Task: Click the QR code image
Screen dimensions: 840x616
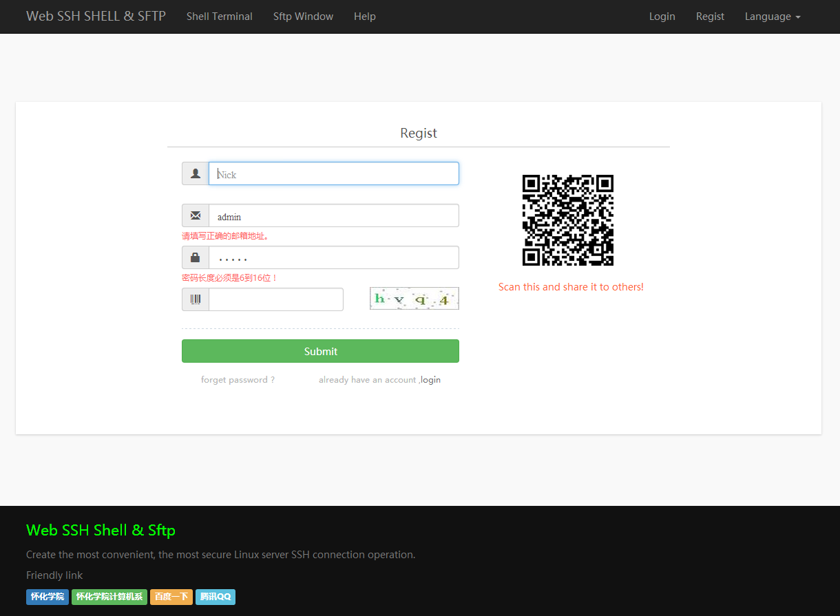Action: (568, 220)
